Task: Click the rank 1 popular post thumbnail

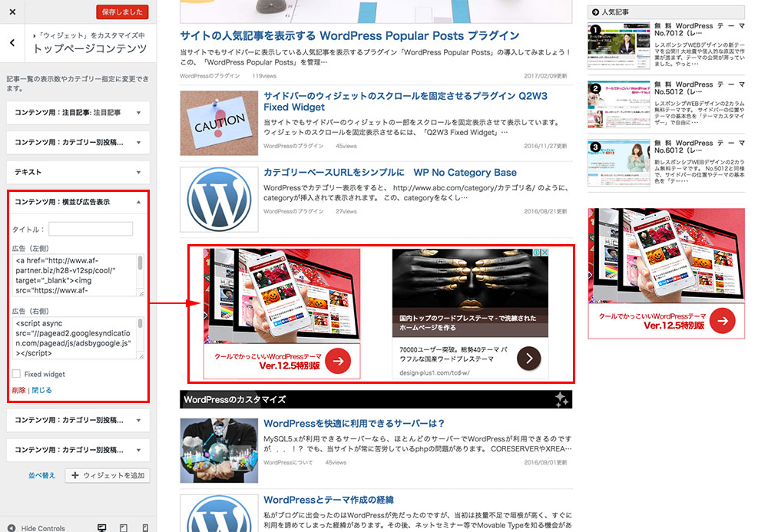Action: click(x=619, y=46)
